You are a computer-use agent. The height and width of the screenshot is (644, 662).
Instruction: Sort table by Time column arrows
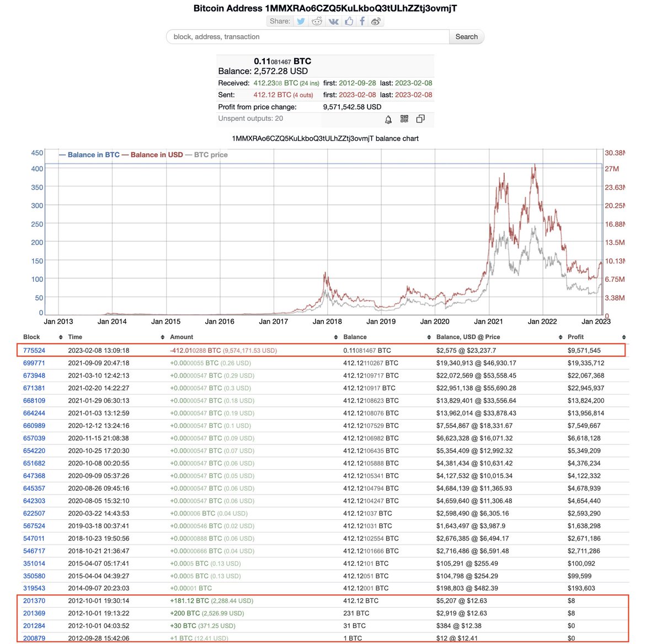pyautogui.click(x=163, y=337)
